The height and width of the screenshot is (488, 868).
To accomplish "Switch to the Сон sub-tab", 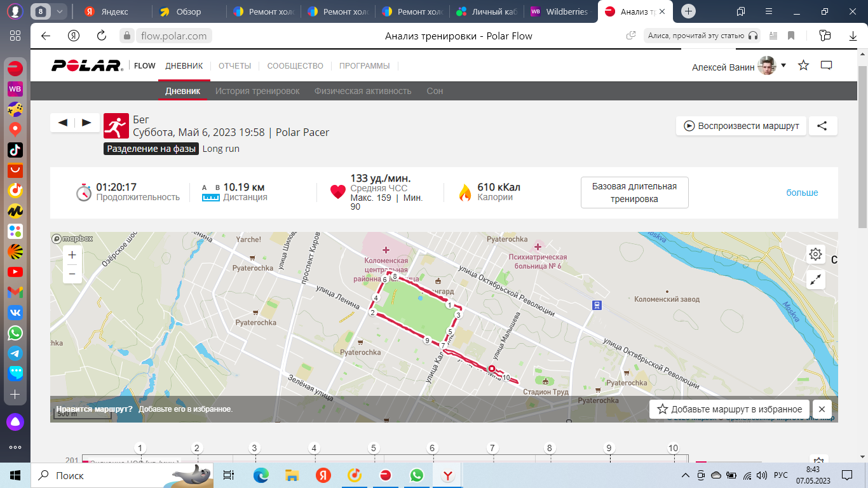I will click(x=435, y=91).
